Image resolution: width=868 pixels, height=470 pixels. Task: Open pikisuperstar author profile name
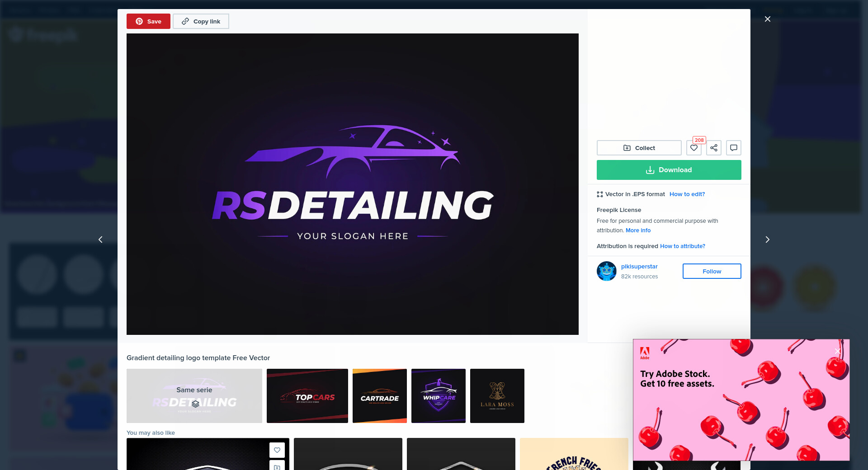point(639,267)
